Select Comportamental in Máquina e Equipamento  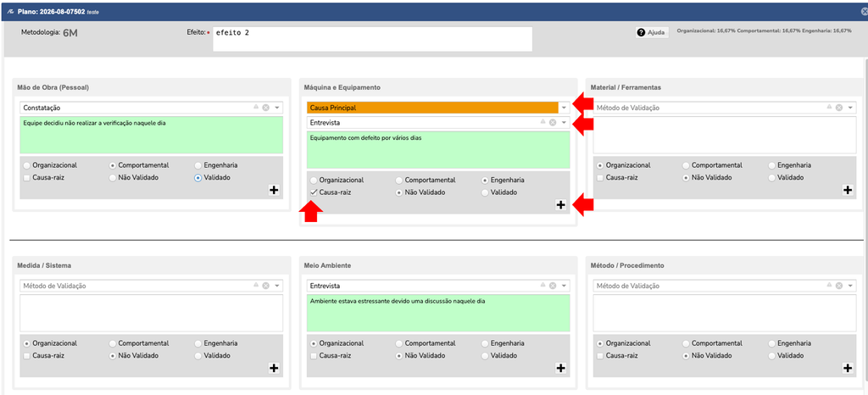coord(399,180)
